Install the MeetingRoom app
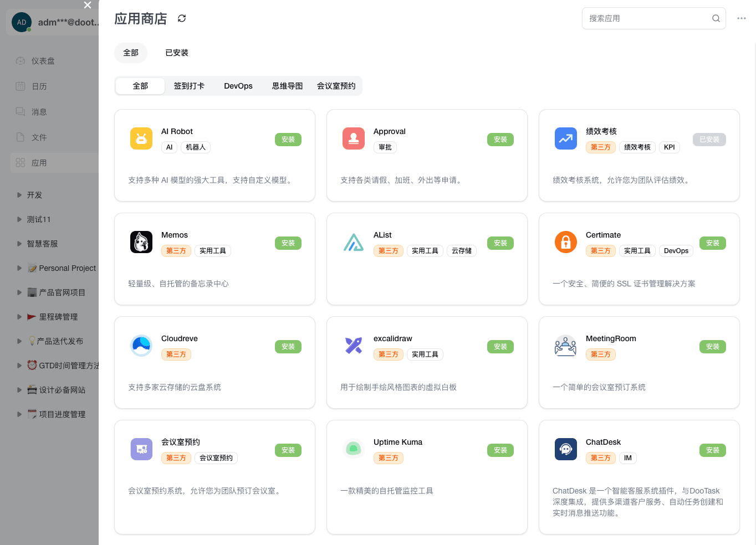756x545 pixels. (x=713, y=347)
